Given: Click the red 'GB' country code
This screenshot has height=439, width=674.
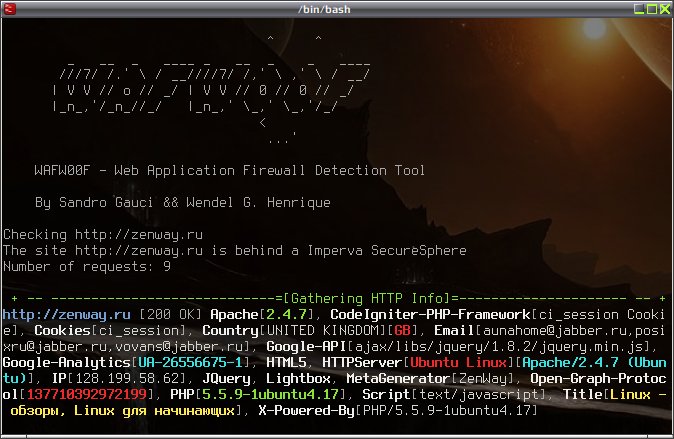Looking at the screenshot, I should tap(403, 331).
